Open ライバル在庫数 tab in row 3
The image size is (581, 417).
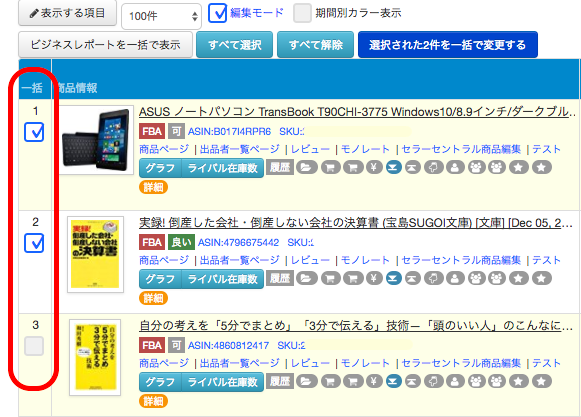222,382
